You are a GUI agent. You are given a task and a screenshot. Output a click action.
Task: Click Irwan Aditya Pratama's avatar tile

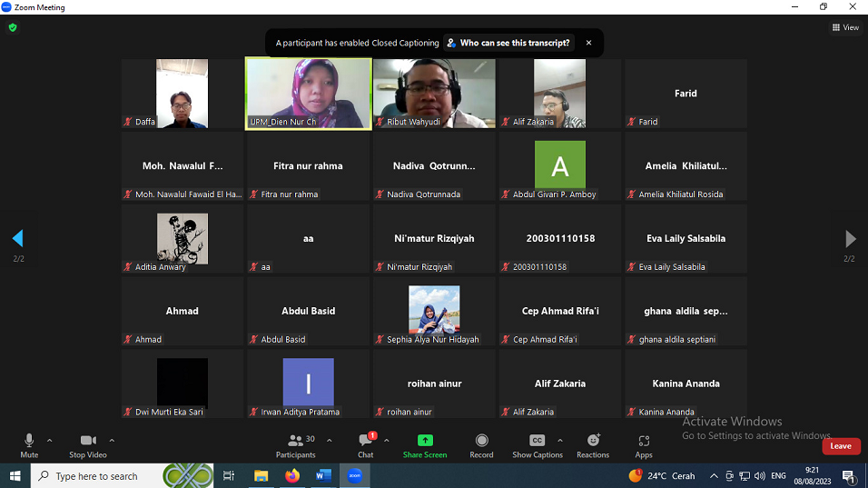309,382
